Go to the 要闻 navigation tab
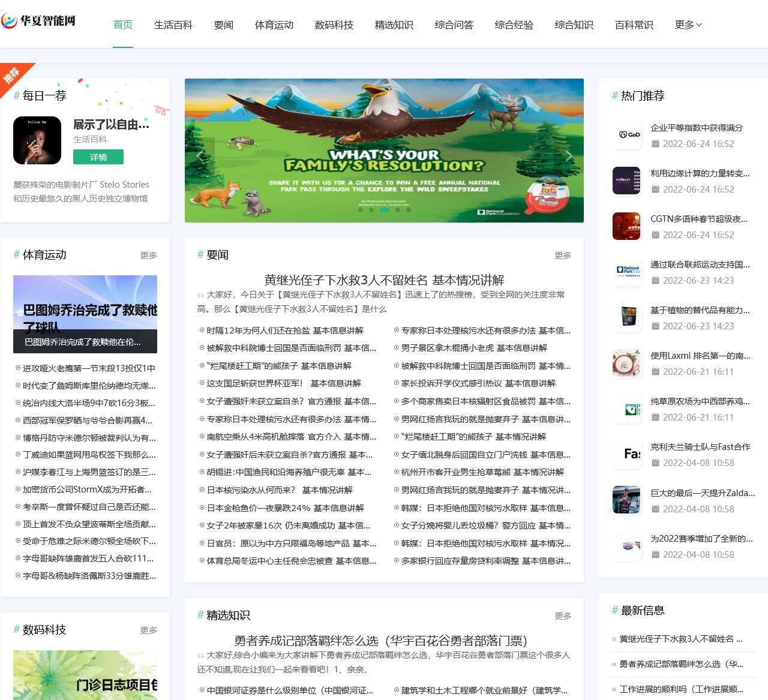Screen dimensions: 768x700 pos(224,25)
